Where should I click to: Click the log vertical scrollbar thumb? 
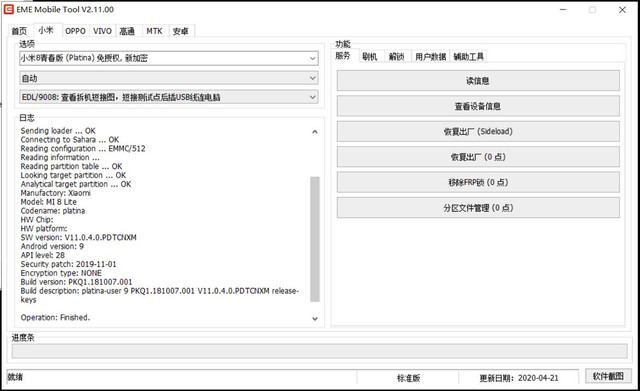click(315, 239)
